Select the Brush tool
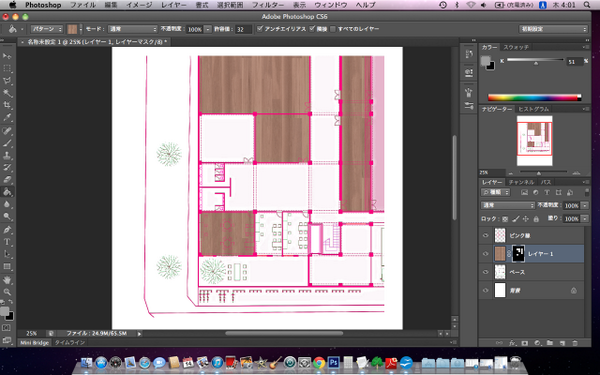Screen dimensions: 600x375 [7, 143]
